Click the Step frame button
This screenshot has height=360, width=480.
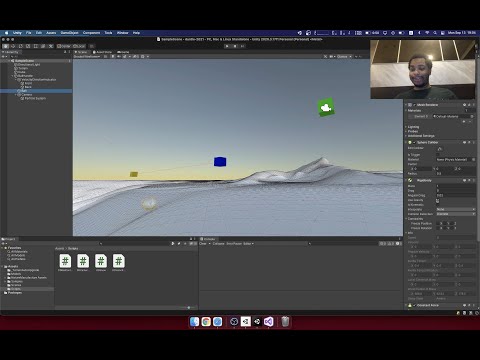(242, 46)
